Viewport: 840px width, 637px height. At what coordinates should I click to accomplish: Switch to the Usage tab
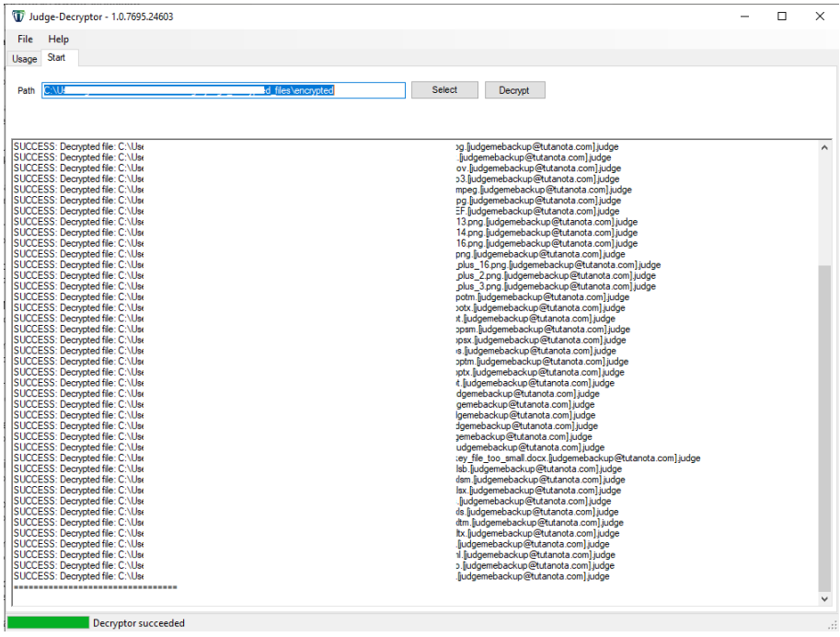(24, 59)
